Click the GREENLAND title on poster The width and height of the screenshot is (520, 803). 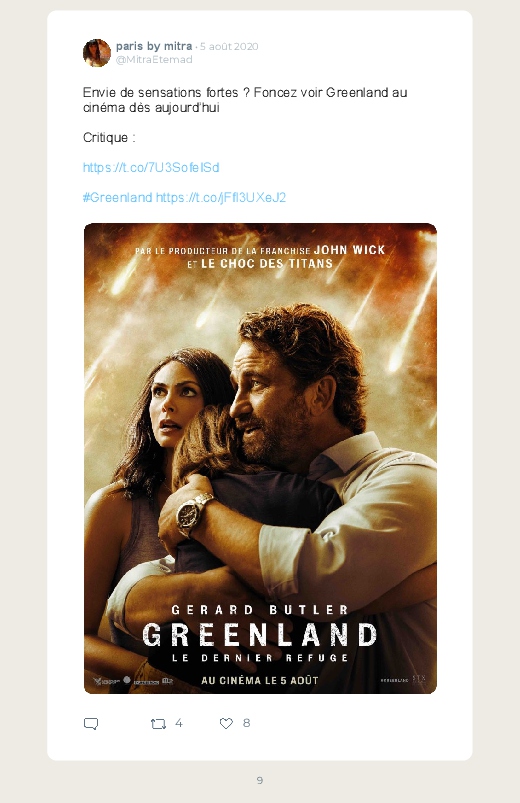[260, 635]
